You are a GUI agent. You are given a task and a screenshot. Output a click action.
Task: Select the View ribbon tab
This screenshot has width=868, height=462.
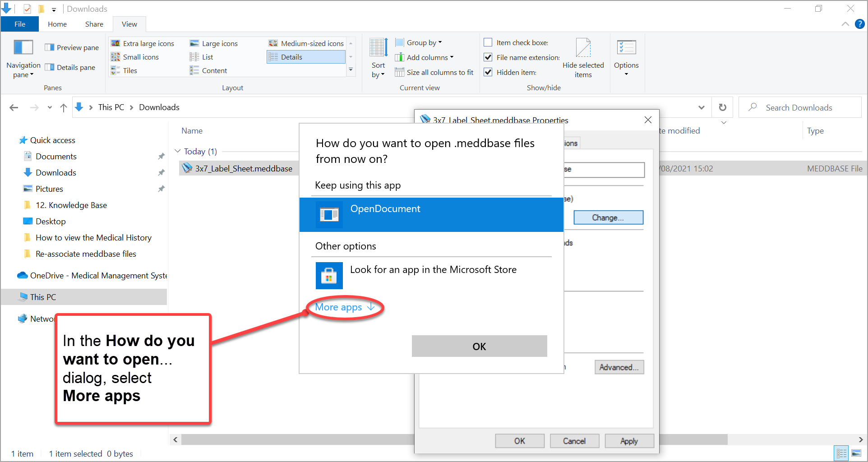tap(129, 24)
